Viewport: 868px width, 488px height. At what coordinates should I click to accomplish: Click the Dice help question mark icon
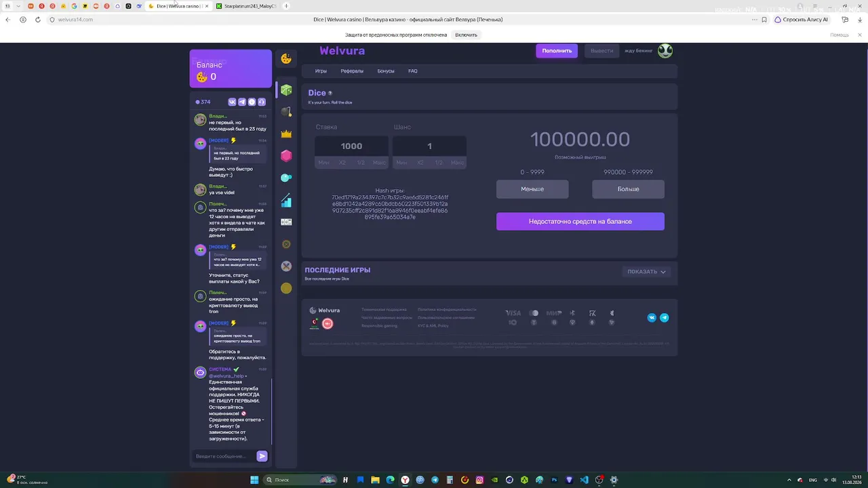(x=330, y=93)
